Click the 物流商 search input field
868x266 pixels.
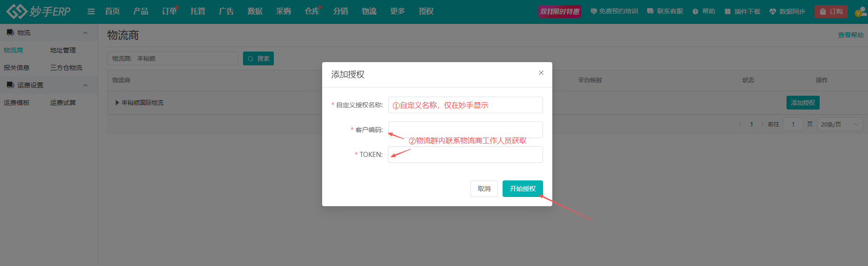tap(173, 58)
